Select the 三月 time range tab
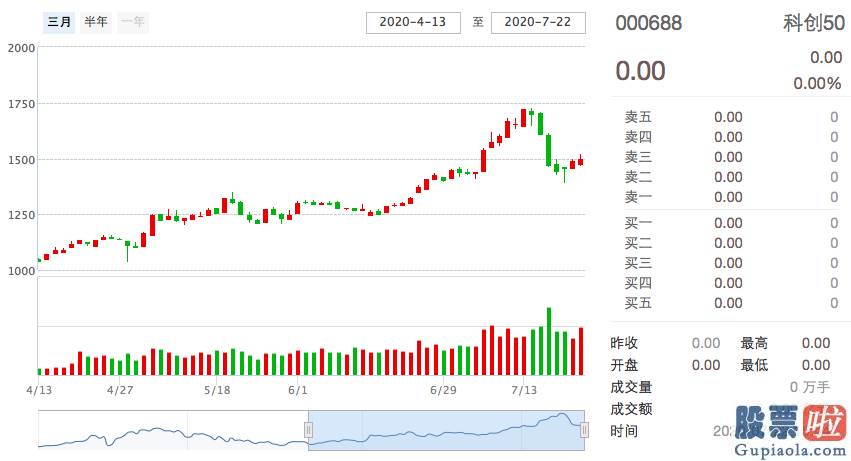Screen dimensions: 851x461 click(59, 22)
